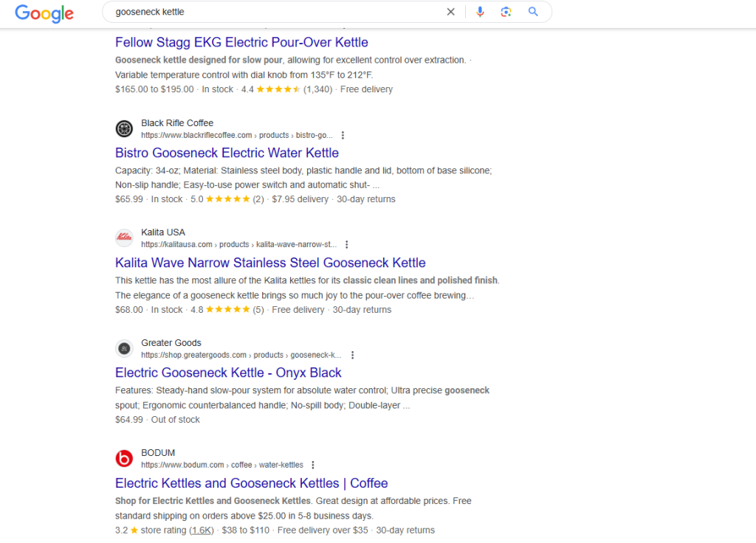Click the red BODUM site favicon
756x543 pixels.
click(x=124, y=459)
